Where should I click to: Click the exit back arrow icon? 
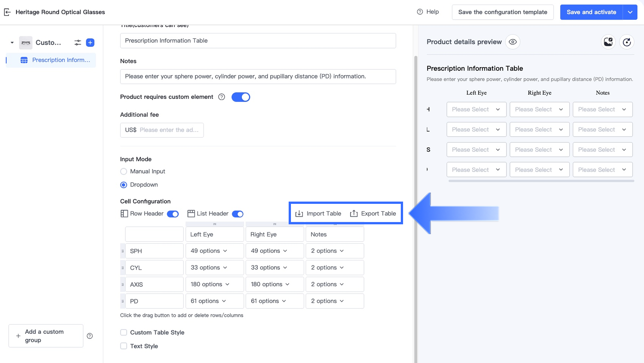(7, 12)
